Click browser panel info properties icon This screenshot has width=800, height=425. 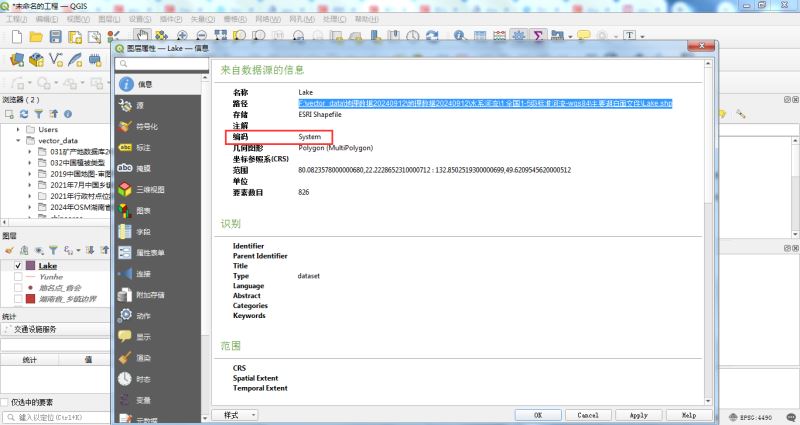[67, 114]
